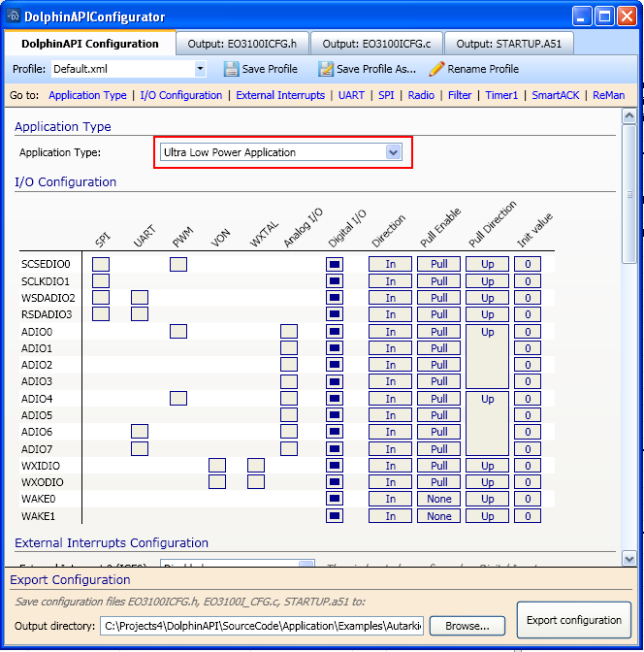Enable Analog I/O checkbox for ADIO0
644x652 pixels.
[289, 332]
